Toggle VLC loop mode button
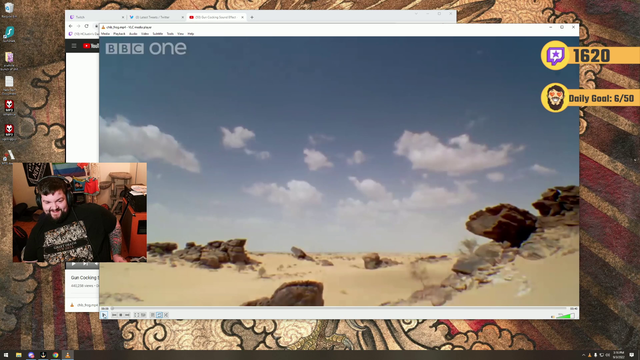Screen dimensions: 640x360 coord(159,315)
